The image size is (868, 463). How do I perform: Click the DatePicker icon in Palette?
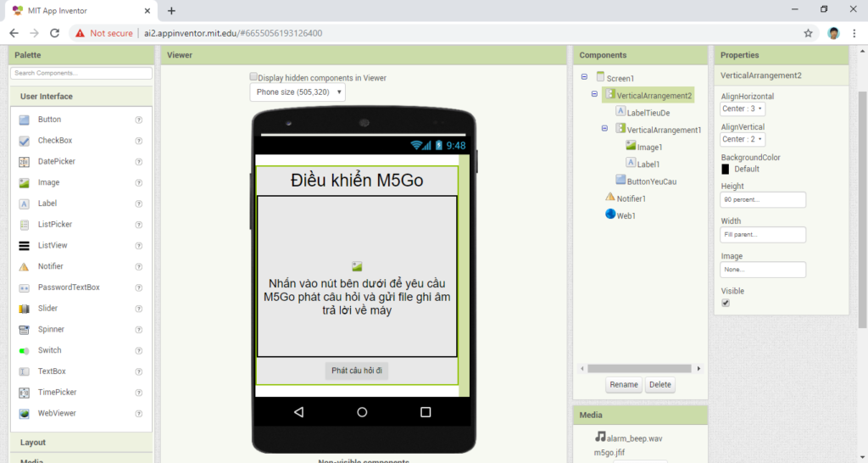24,162
